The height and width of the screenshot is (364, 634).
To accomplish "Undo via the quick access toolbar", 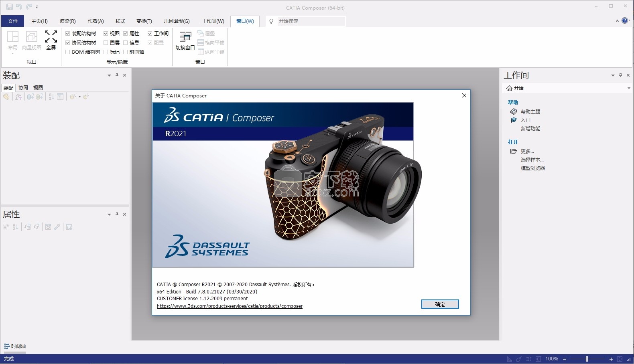I will coord(19,7).
